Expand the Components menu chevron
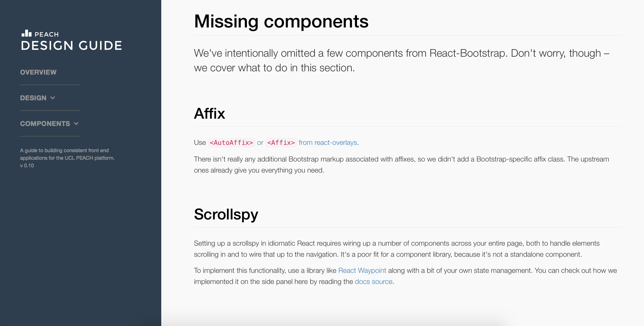Viewport: 644px width, 326px height. pos(76,123)
